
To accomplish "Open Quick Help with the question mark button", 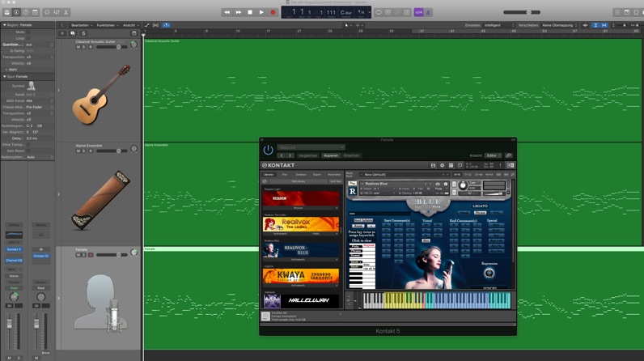I will [26, 12].
